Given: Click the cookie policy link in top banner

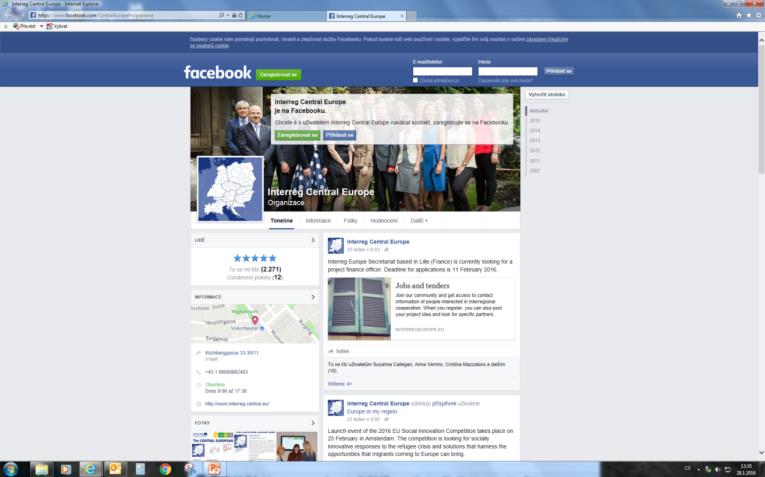Looking at the screenshot, I should pyautogui.click(x=546, y=39).
